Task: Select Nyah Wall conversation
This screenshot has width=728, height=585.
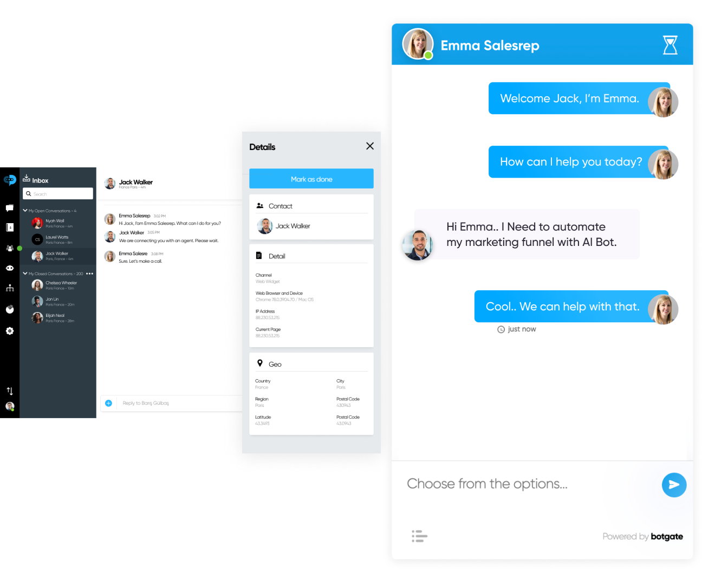Action: pos(58,223)
